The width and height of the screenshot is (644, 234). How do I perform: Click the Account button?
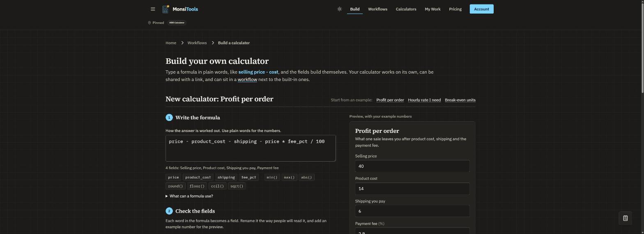coord(481,9)
